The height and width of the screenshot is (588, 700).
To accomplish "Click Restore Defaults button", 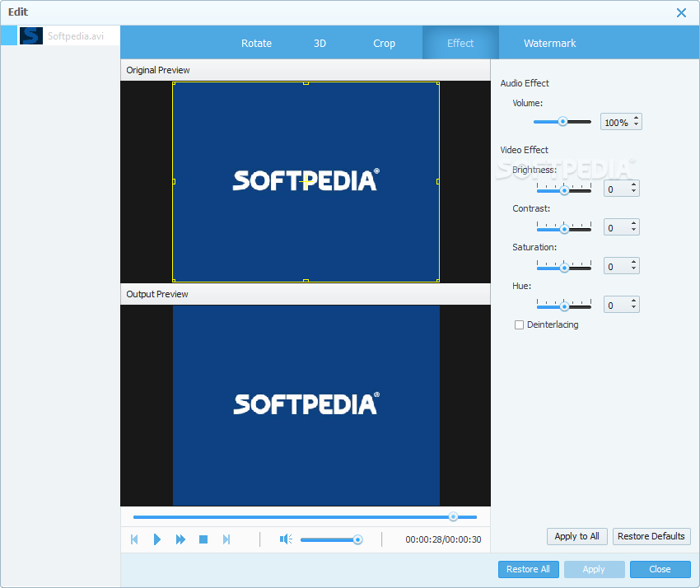I will pos(651,536).
